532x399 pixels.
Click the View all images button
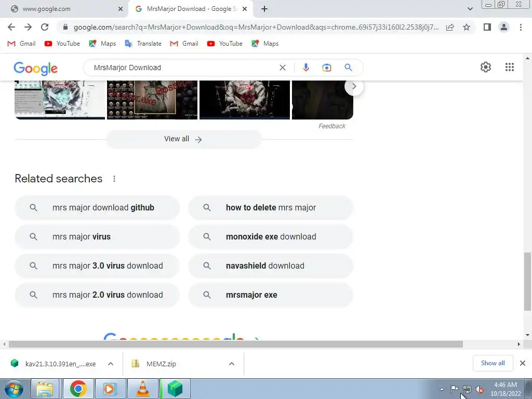coord(183,139)
